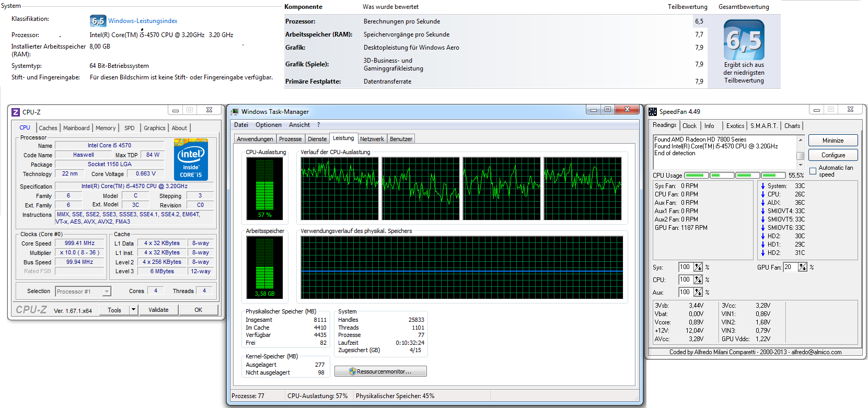Click the HD2 30C temperature arrow icon
This screenshot has width=868, height=408.
763,236
